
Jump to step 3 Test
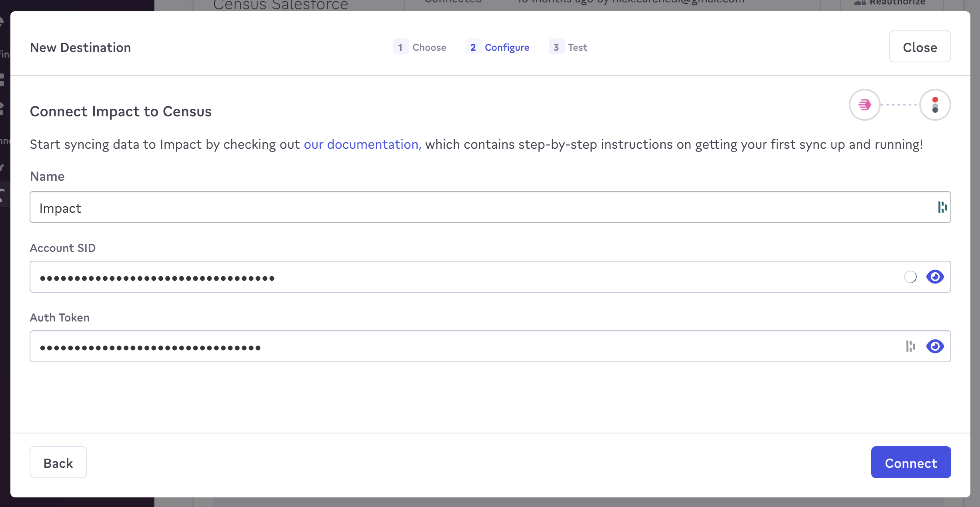click(x=577, y=47)
